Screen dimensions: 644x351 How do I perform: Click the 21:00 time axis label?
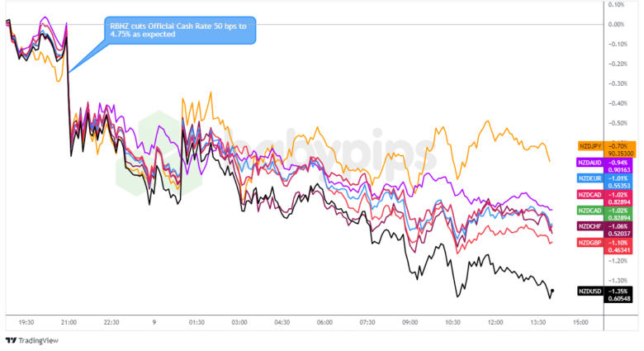point(69,322)
